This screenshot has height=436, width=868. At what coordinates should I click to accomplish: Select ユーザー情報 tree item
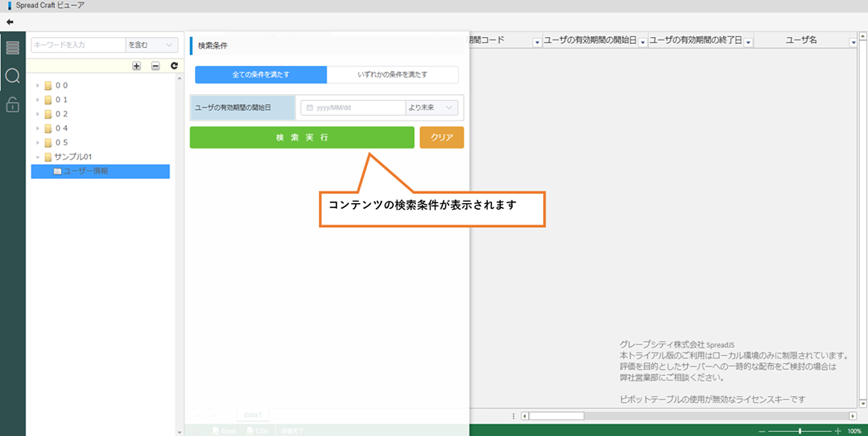[86, 171]
